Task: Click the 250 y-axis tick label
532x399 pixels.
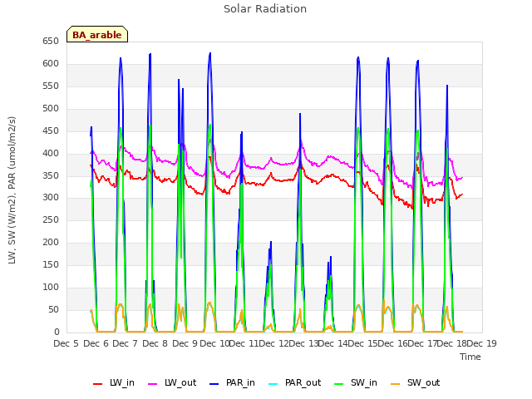Action: [51, 219]
